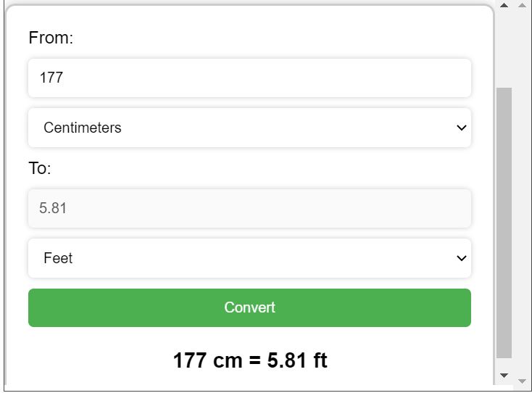This screenshot has width=532, height=393.
Task: Click the white "Convert" label text
Action: (249, 307)
